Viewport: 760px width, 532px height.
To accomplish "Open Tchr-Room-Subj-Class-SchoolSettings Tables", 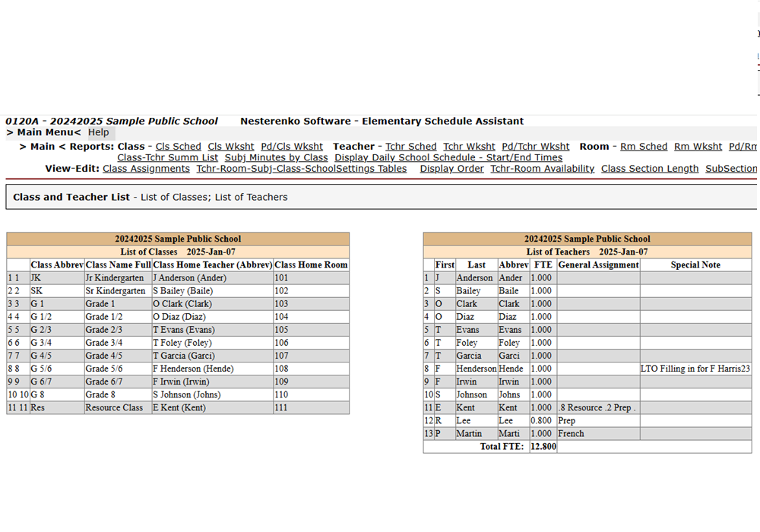I will click(x=301, y=169).
